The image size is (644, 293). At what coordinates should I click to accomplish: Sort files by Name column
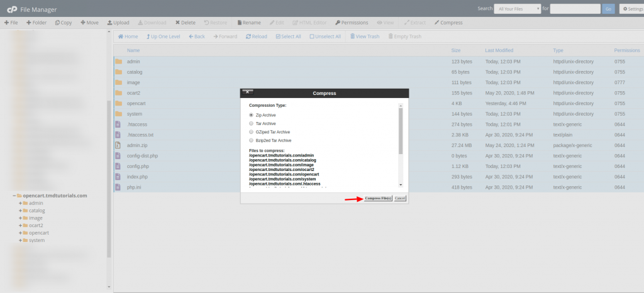[x=133, y=50]
